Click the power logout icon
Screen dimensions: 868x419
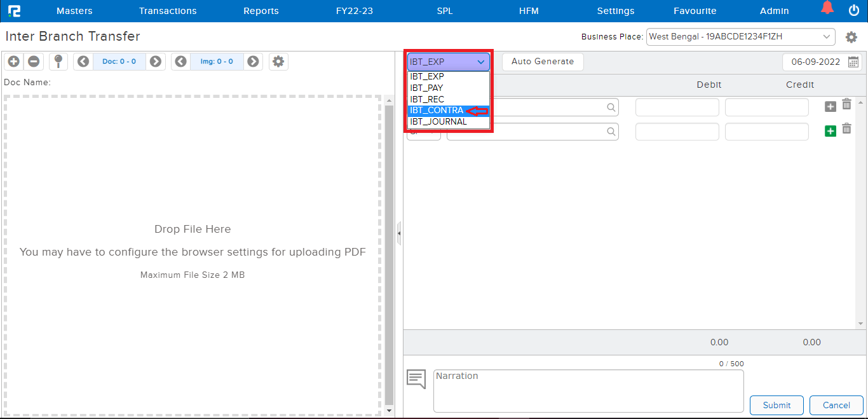(x=854, y=10)
